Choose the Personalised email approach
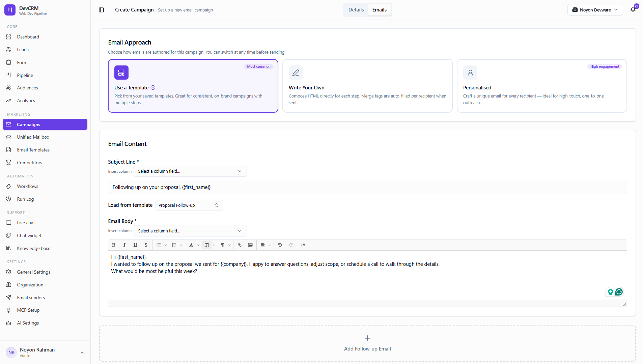 542,86
